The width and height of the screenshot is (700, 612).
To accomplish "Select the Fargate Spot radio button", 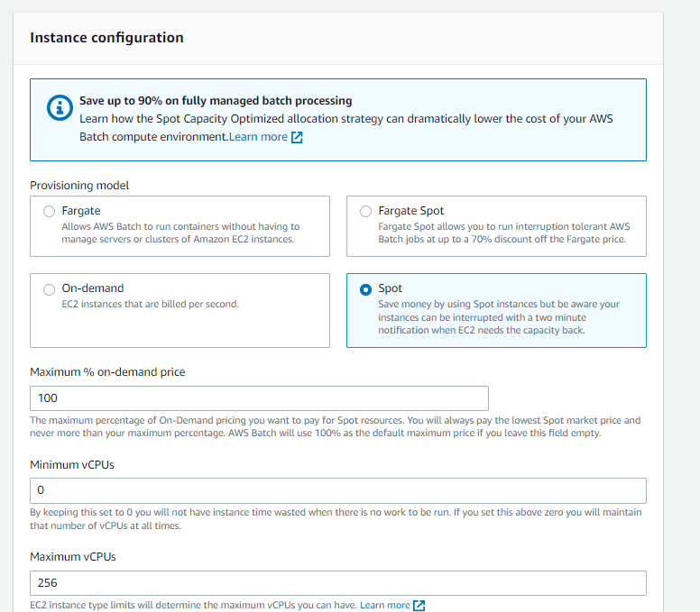I will pos(365,212).
